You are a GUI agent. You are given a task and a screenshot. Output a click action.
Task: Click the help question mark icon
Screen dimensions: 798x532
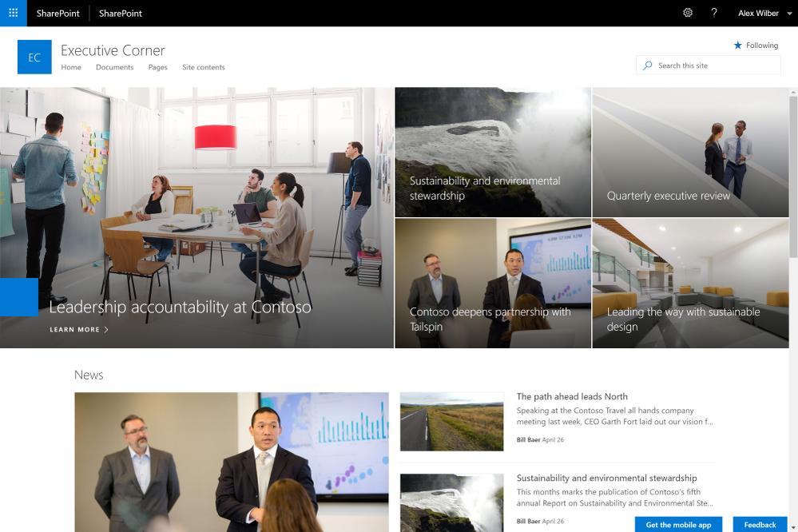coord(714,13)
